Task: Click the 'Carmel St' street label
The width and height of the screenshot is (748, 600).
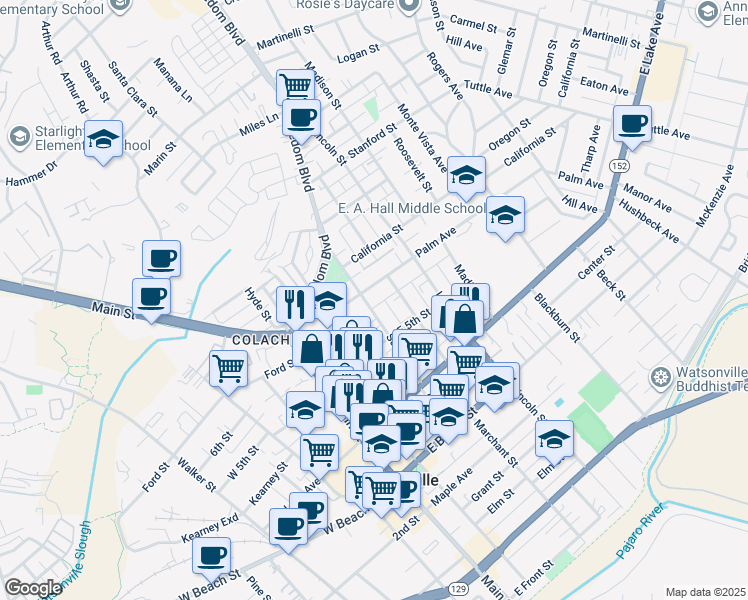Action: click(x=473, y=24)
